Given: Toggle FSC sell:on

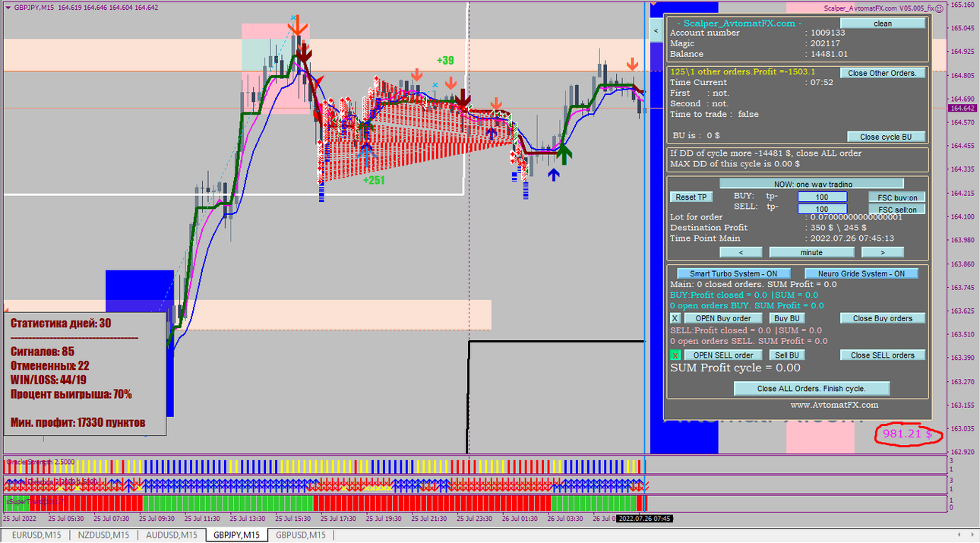Looking at the screenshot, I should 897,209.
